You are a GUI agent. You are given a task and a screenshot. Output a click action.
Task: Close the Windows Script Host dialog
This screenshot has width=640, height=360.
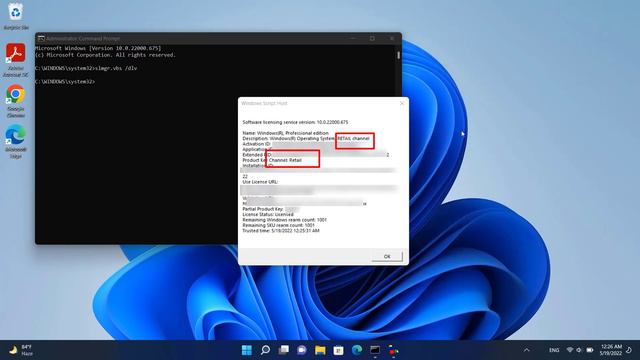click(402, 103)
